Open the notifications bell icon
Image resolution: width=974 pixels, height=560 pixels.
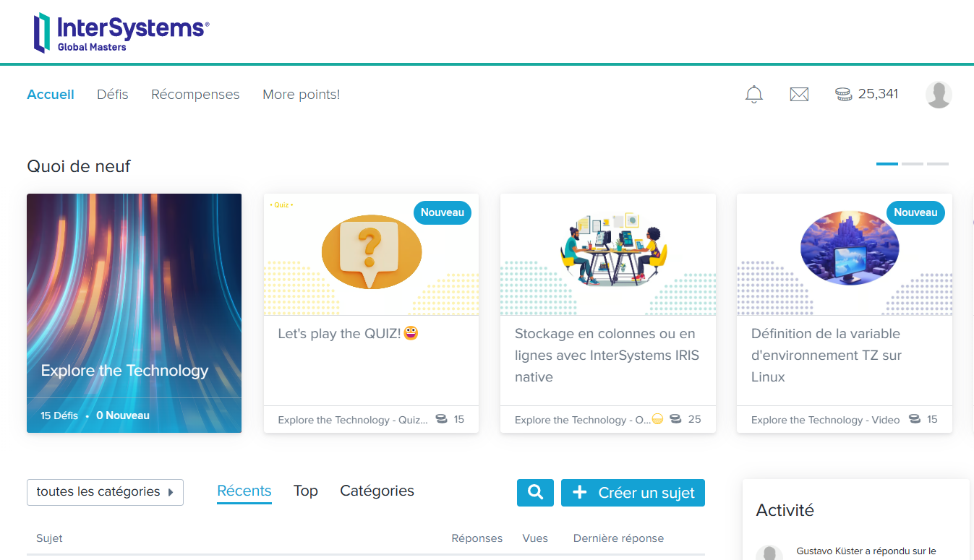tap(754, 94)
